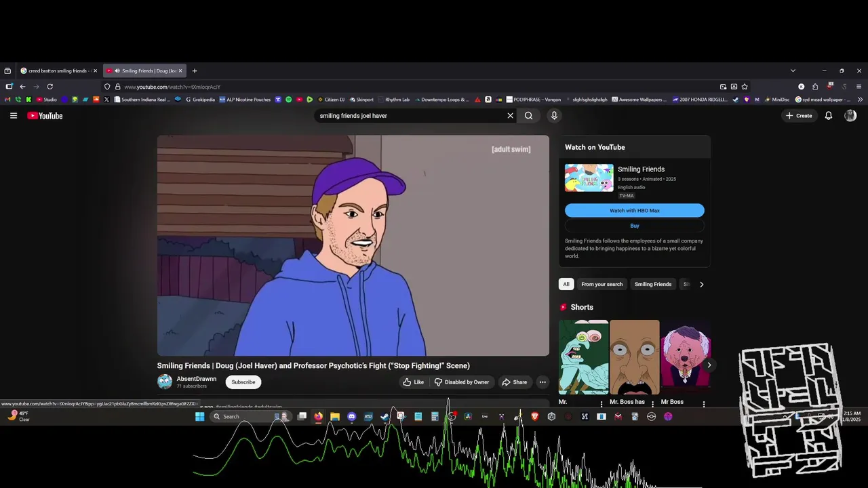Screen dimensions: 868x488
Task: Advance Shorts shelf with next arrow
Action: pos(709,365)
